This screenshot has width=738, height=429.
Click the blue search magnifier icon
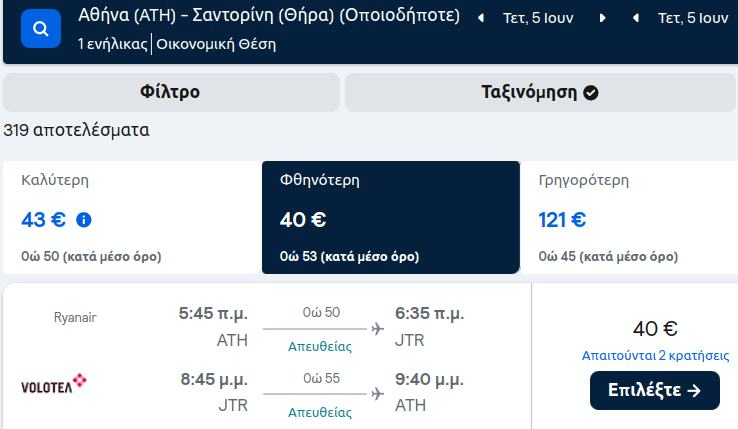[41, 29]
